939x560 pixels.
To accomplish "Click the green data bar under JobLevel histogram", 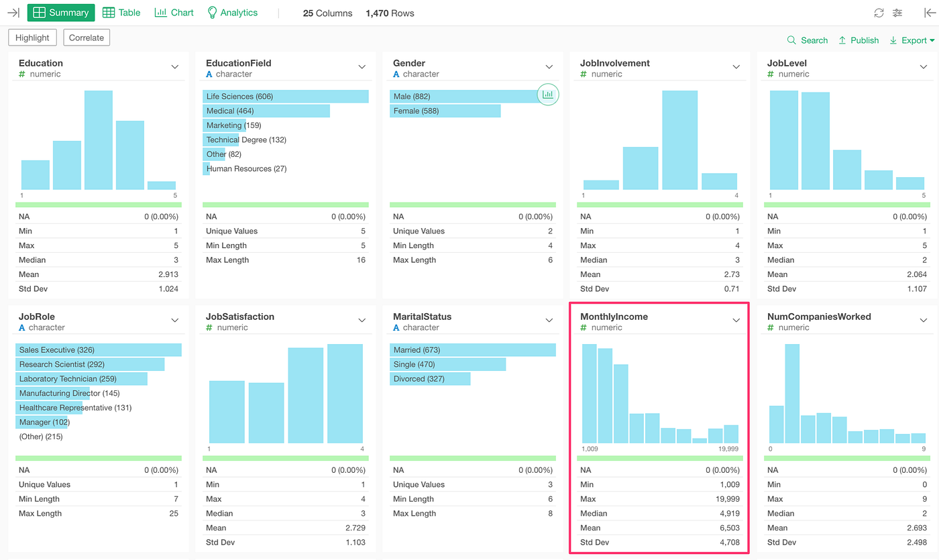I will 847,205.
